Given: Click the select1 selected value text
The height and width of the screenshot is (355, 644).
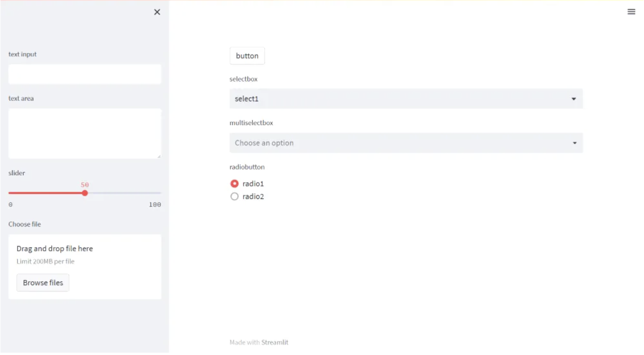Looking at the screenshot, I should 247,99.
